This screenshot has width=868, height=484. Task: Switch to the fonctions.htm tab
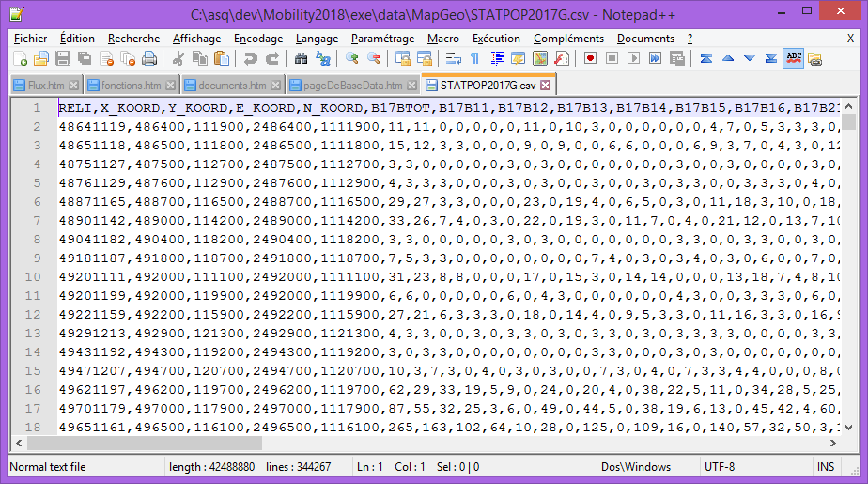click(x=130, y=85)
